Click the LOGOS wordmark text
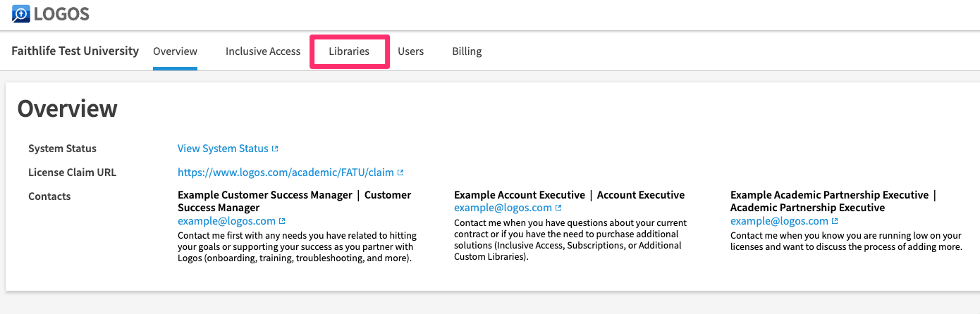Image resolution: width=980 pixels, height=314 pixels. point(62,13)
